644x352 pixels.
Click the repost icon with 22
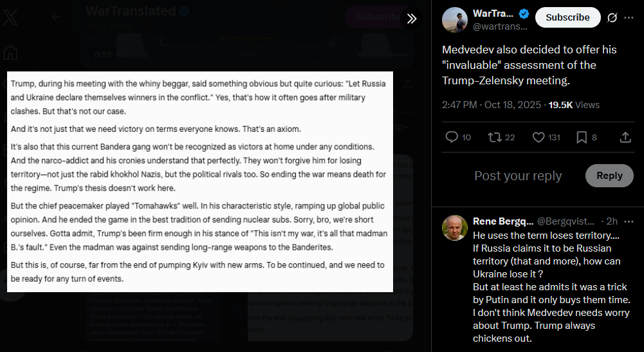tap(495, 137)
